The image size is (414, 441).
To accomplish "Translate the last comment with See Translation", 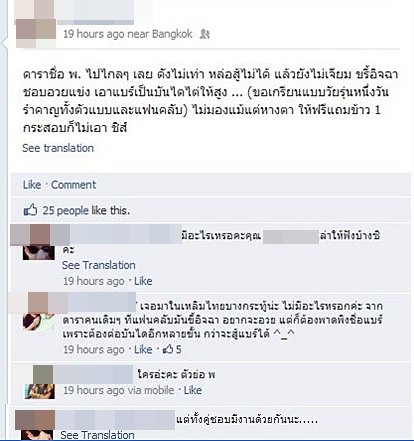I will click(x=97, y=435).
